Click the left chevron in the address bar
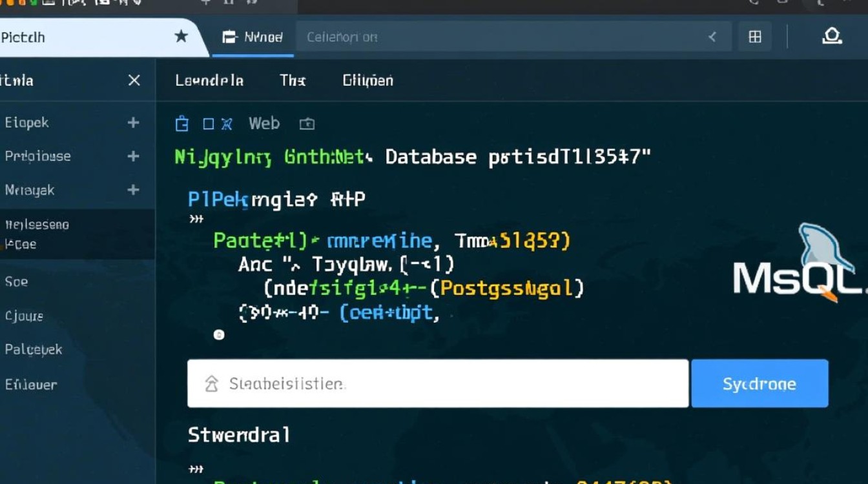868x484 pixels. pos(712,37)
